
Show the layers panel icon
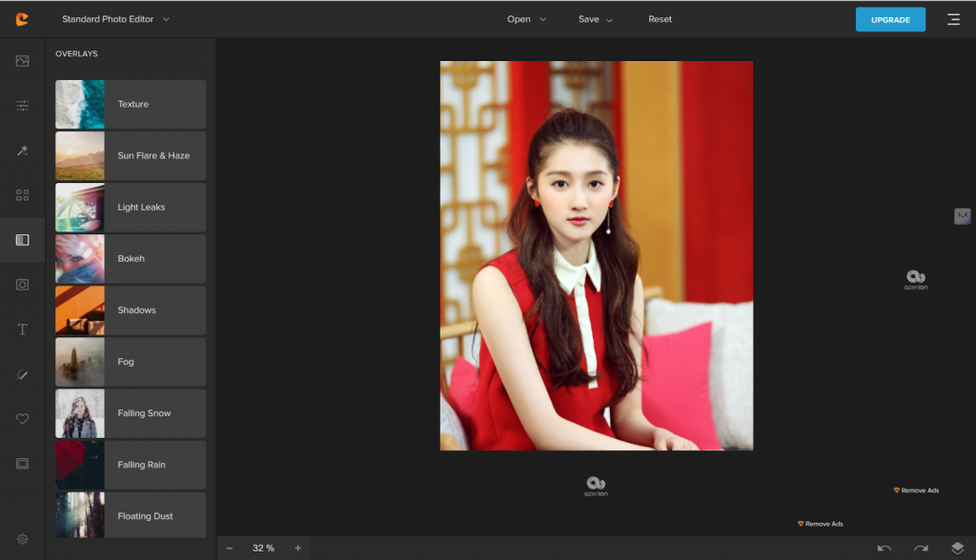click(x=957, y=548)
